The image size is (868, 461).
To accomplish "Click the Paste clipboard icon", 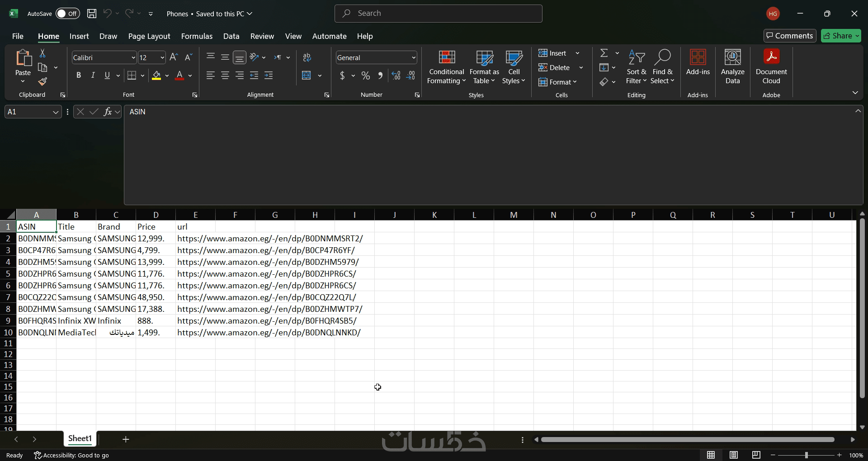I will (x=23, y=59).
